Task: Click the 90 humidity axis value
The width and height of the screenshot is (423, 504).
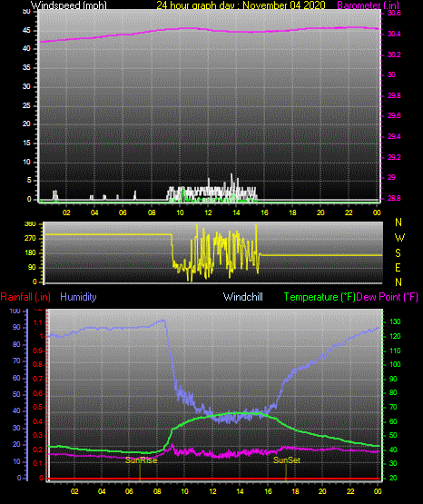Action: click(x=16, y=327)
